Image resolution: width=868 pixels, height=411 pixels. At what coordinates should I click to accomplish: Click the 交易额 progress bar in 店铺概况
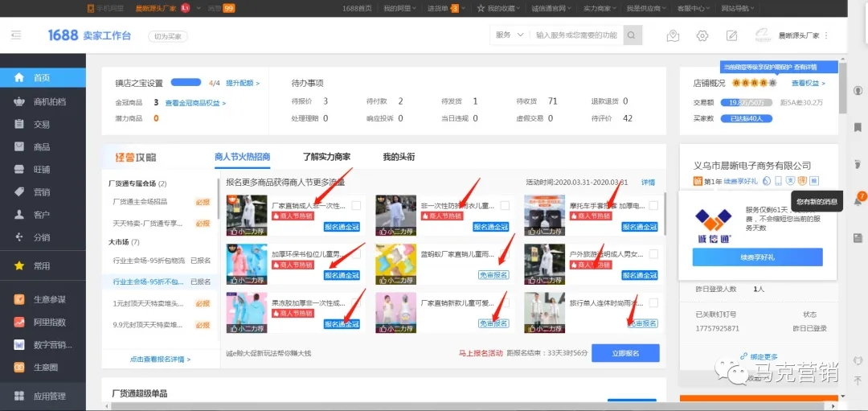coord(747,102)
